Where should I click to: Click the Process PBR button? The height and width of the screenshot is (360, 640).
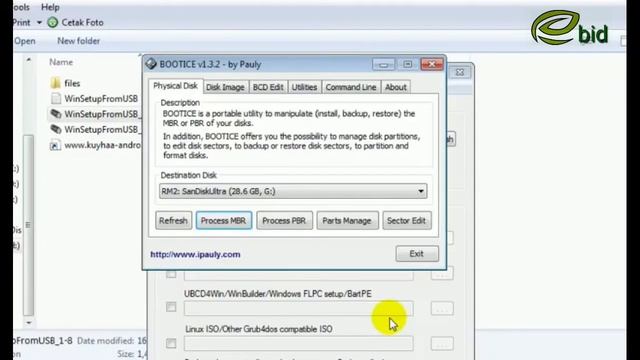point(284,220)
